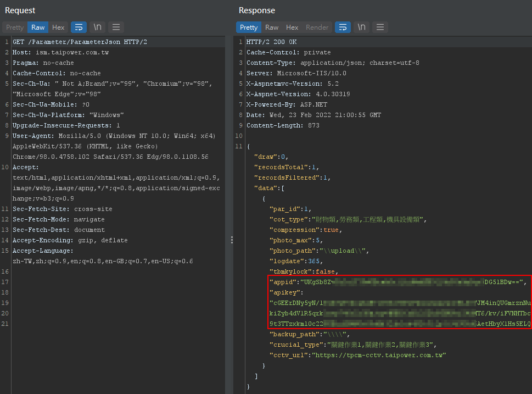Click the 'X-Powered-By: ASP.NET' header

(x=287, y=104)
